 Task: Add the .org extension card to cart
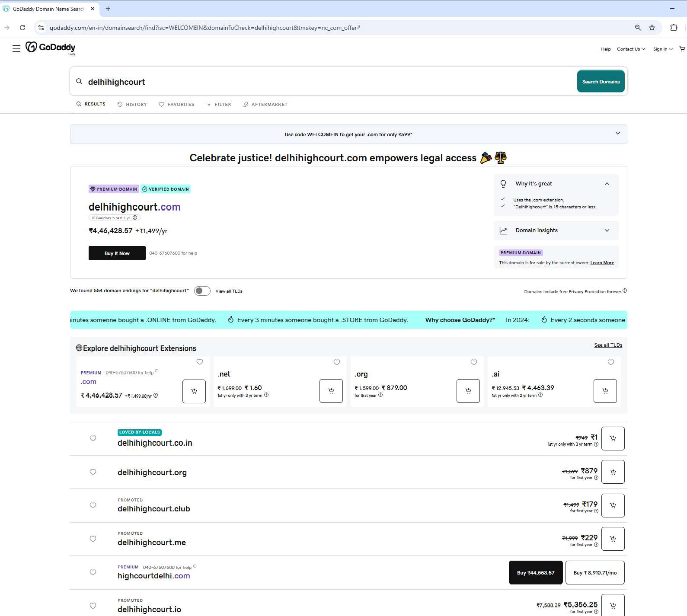[x=468, y=391]
